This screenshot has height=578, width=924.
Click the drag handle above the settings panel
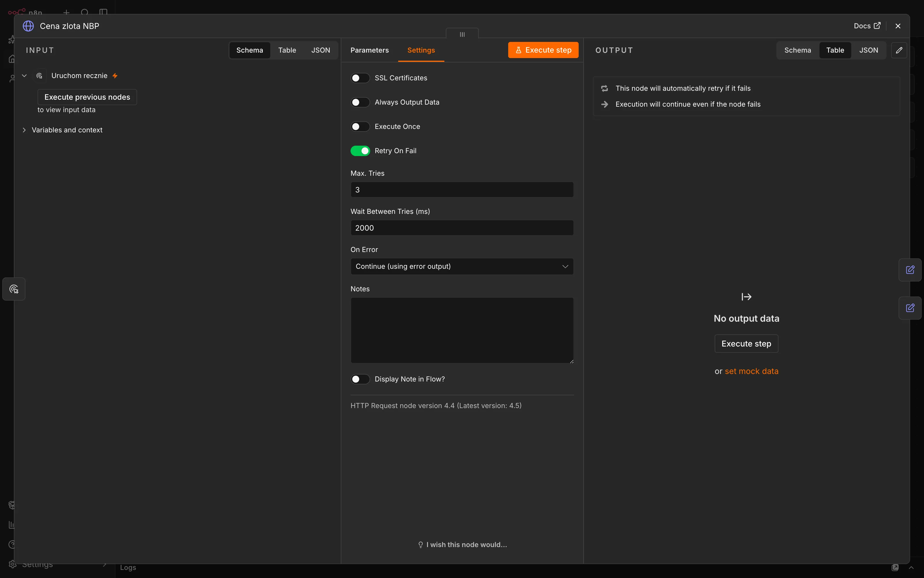point(462,34)
